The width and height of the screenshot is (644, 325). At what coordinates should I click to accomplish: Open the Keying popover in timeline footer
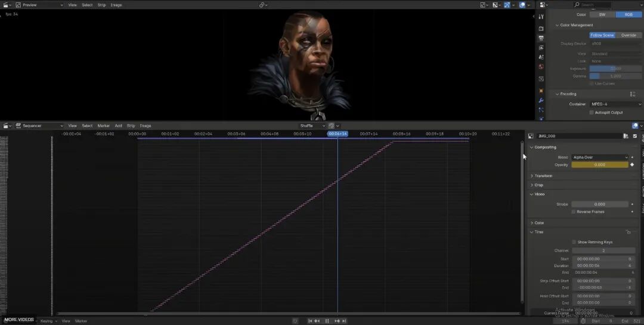coord(48,321)
